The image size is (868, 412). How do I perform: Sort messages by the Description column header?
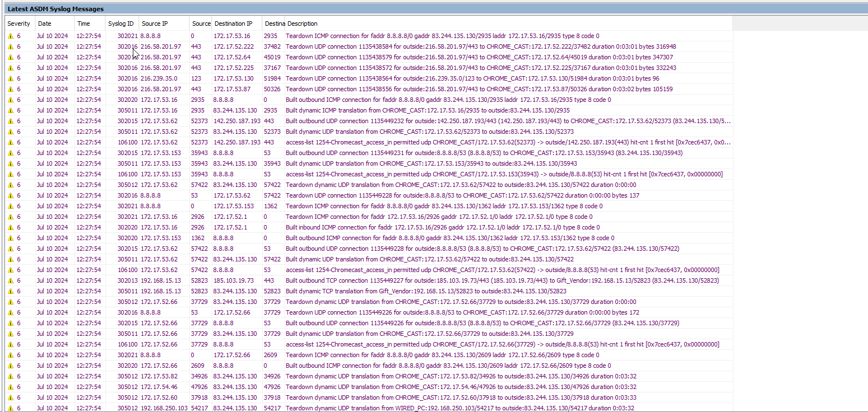point(303,24)
